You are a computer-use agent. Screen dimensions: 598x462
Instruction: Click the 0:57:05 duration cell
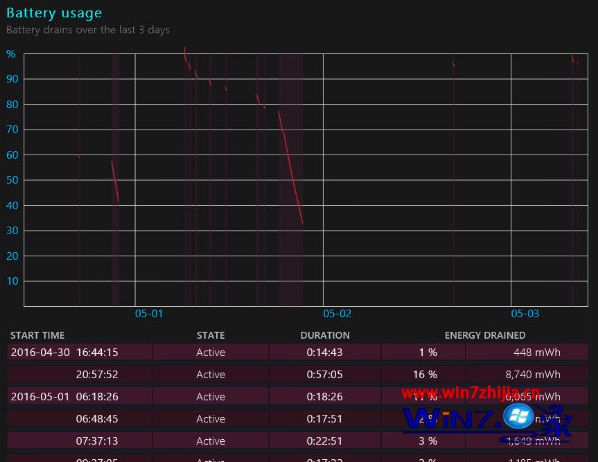click(325, 374)
